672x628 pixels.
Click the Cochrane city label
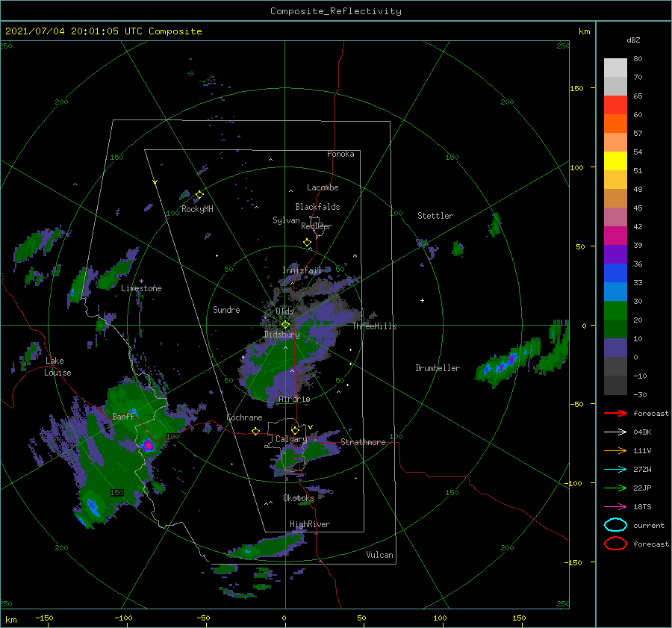(x=244, y=417)
